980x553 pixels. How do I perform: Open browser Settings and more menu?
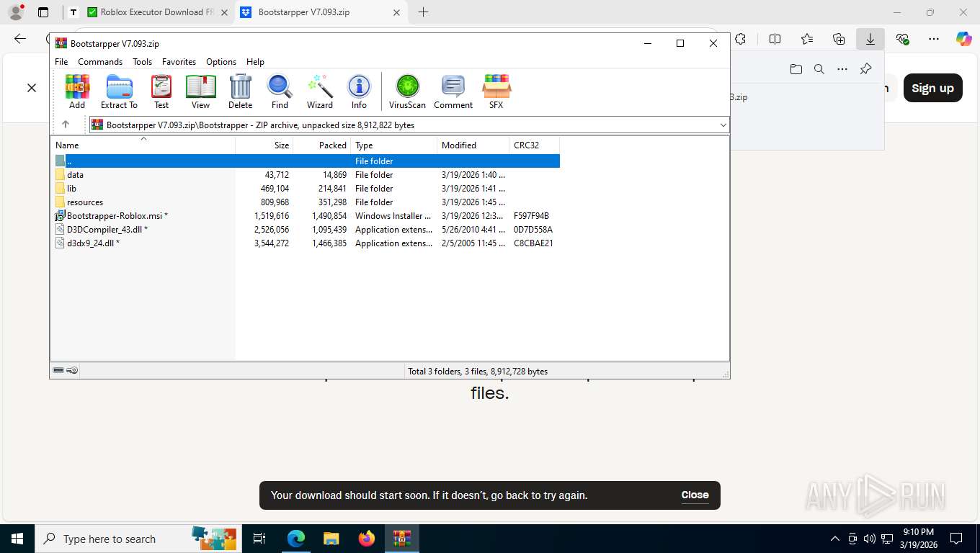point(934,39)
